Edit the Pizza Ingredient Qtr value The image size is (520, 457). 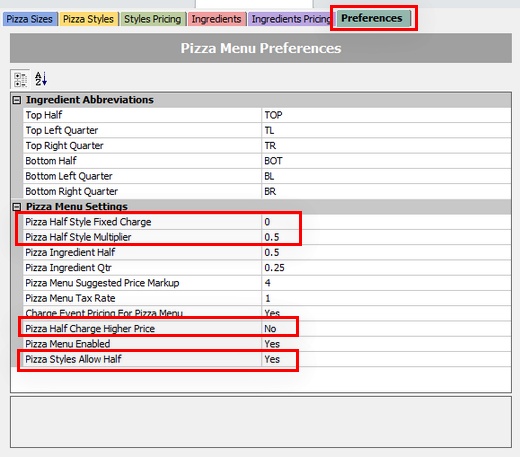pyautogui.click(x=386, y=268)
